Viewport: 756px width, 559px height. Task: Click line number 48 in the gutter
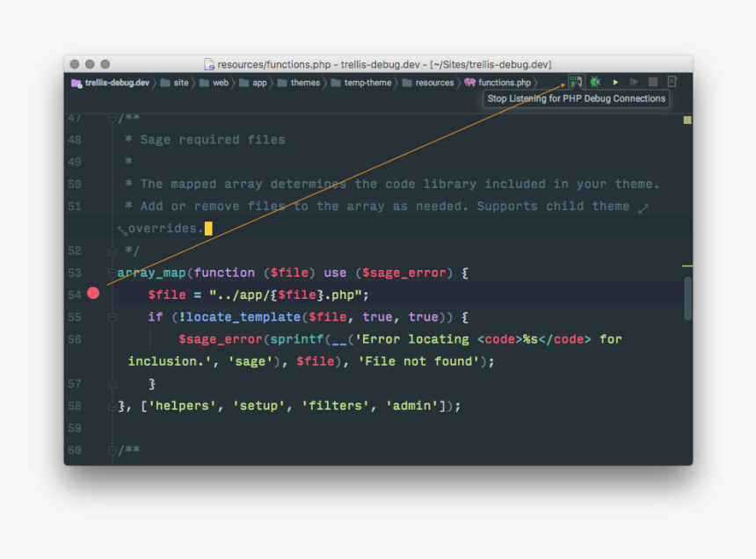point(75,140)
